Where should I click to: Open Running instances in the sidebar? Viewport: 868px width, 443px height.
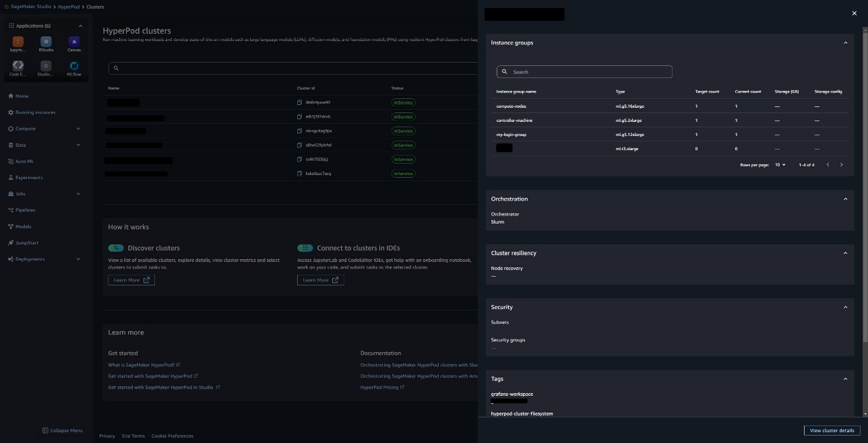click(35, 112)
